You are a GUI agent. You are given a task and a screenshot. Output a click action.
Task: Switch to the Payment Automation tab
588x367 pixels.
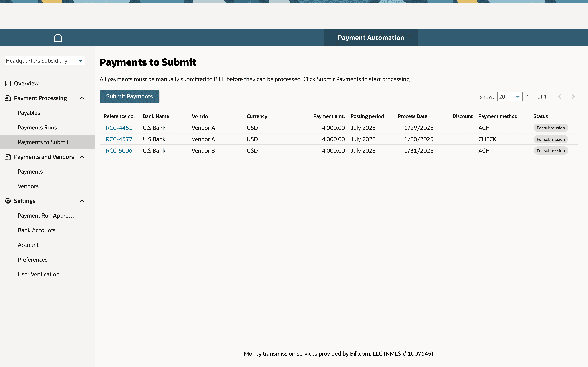[371, 38]
